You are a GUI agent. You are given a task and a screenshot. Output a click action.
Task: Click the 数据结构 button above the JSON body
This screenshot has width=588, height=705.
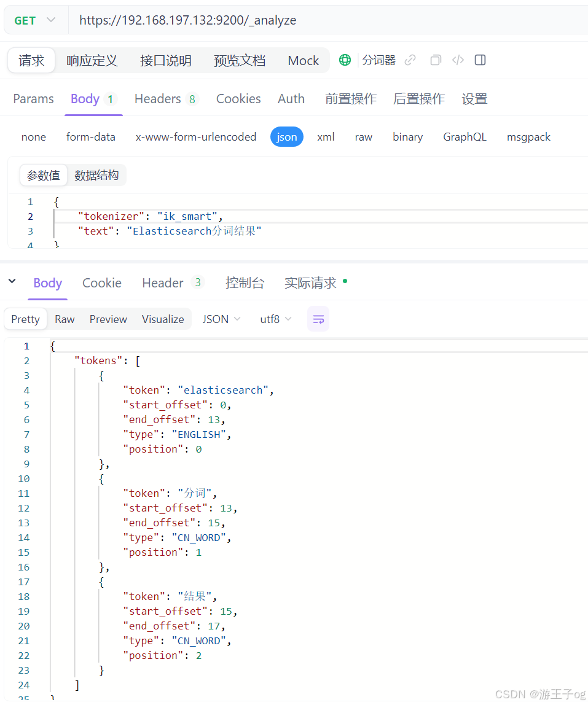[96, 174]
